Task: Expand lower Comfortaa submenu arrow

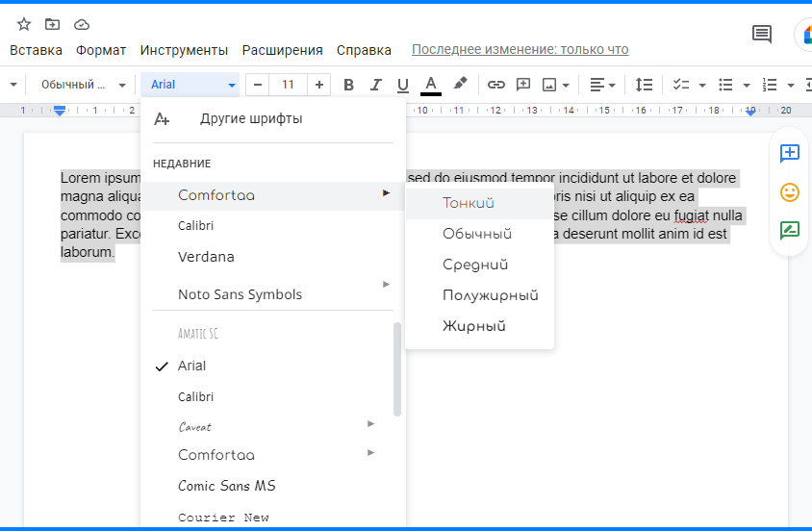Action: click(x=370, y=453)
